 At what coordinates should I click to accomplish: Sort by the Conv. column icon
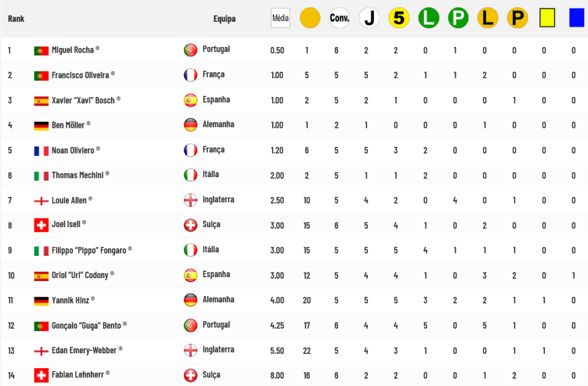click(x=339, y=18)
